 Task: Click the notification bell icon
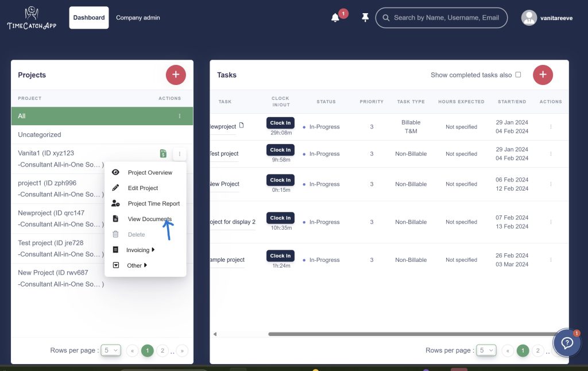point(335,18)
